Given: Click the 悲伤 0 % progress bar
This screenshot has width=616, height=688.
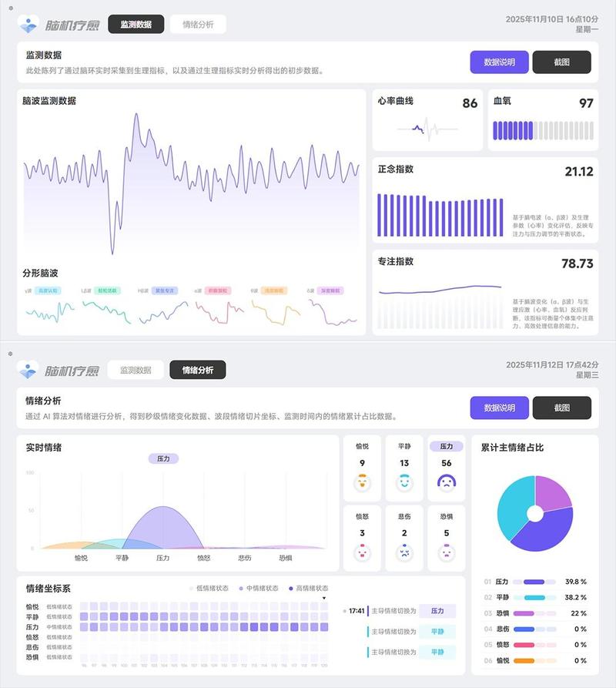Looking at the screenshot, I should [534, 629].
